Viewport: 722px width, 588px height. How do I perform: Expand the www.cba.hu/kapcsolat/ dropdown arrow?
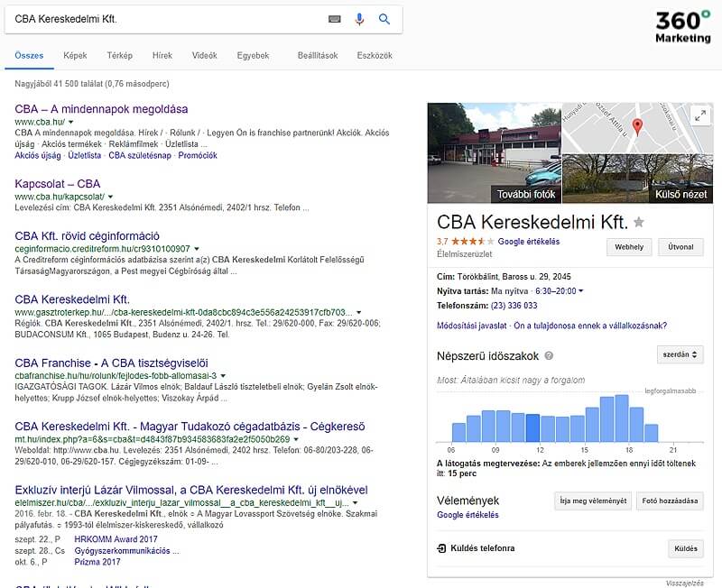(110, 197)
